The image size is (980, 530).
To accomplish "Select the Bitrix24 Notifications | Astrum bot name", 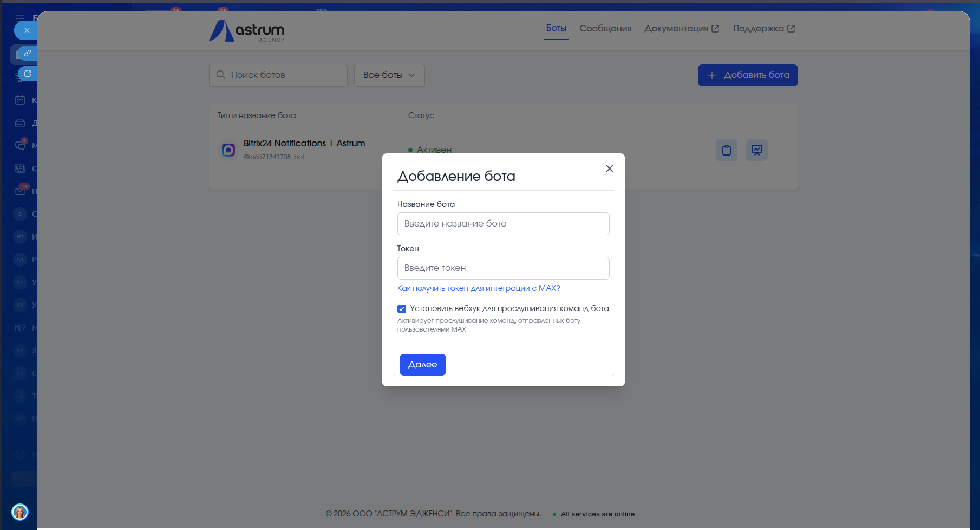I will (304, 143).
